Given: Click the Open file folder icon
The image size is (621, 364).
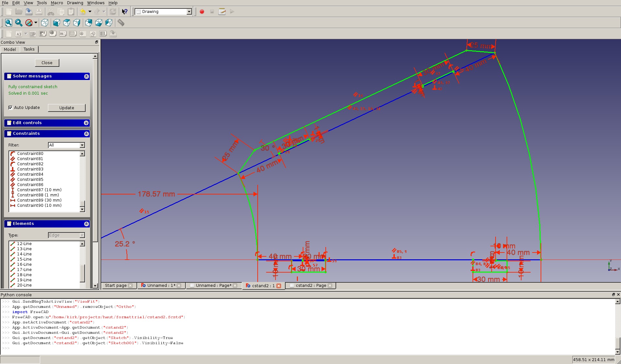Looking at the screenshot, I should (19, 12).
